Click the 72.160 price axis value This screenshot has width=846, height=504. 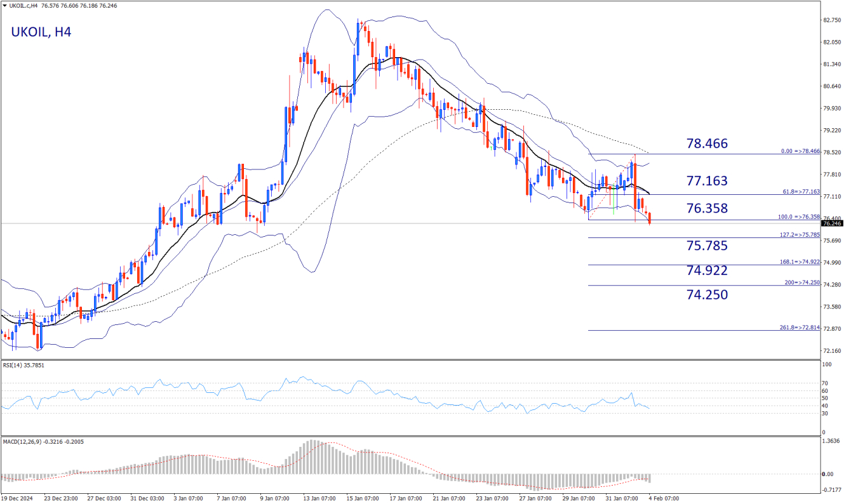coord(832,351)
